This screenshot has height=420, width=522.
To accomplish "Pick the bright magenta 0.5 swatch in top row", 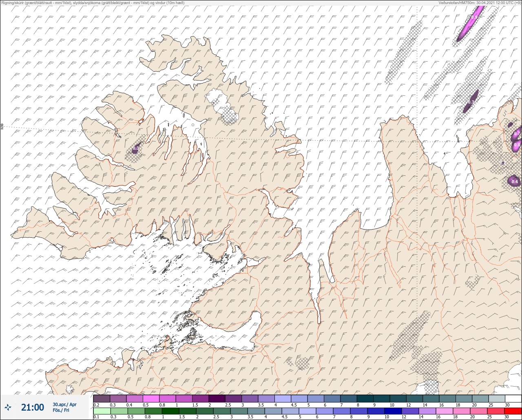I will 151,398.
